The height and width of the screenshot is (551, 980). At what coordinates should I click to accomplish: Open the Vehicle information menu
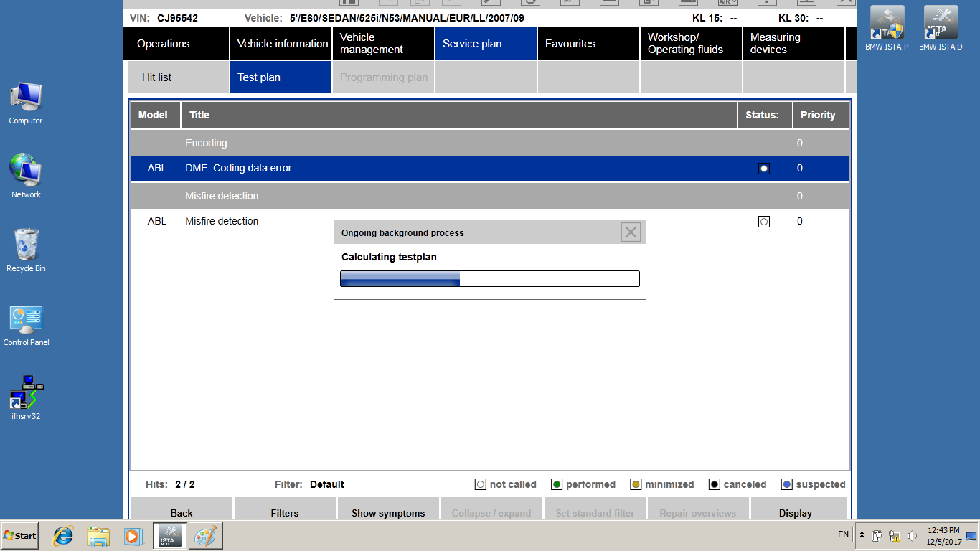pyautogui.click(x=282, y=44)
